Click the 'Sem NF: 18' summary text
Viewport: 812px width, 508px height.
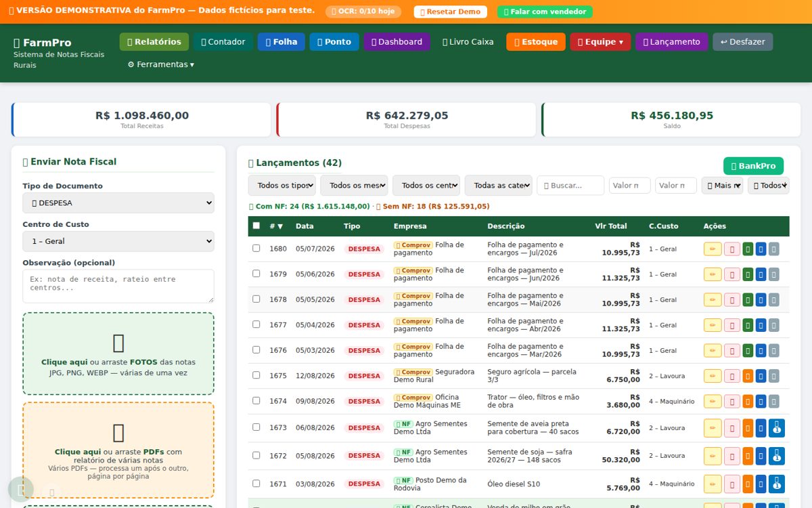pyautogui.click(x=432, y=207)
